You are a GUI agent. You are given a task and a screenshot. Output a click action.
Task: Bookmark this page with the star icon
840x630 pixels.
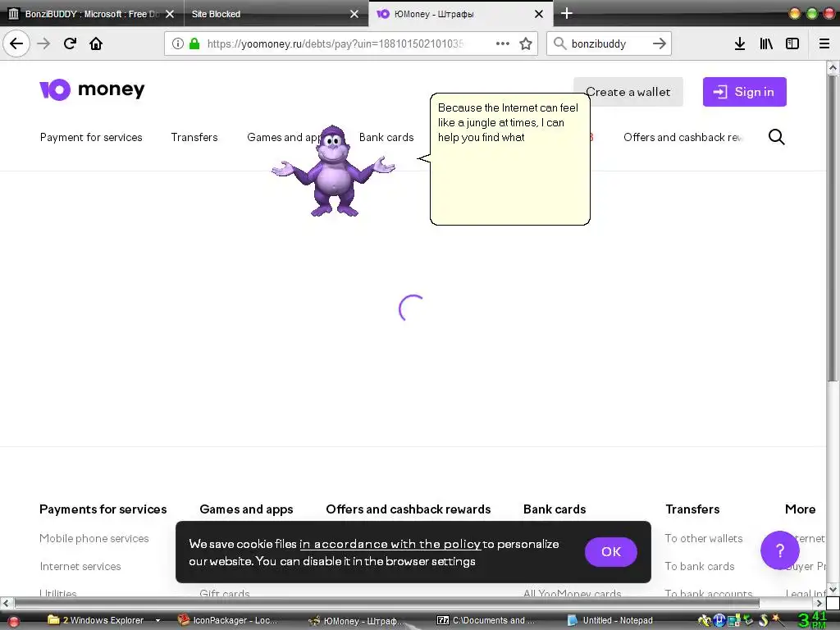pos(526,43)
